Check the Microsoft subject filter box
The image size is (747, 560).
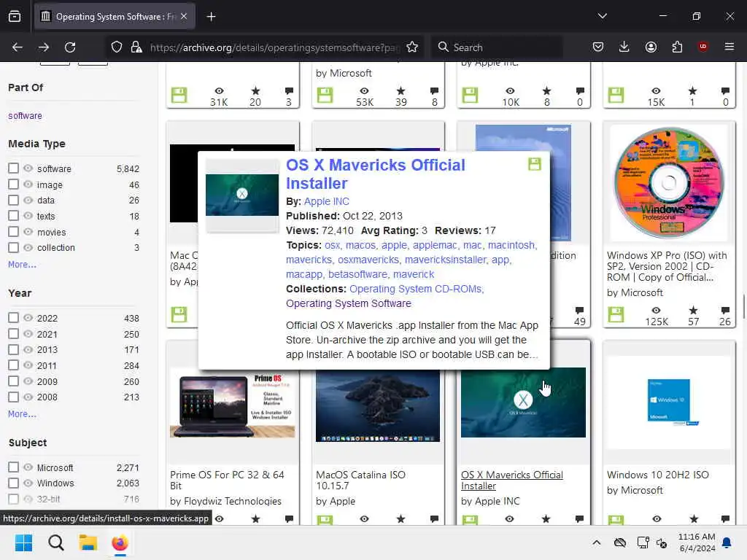(13, 467)
